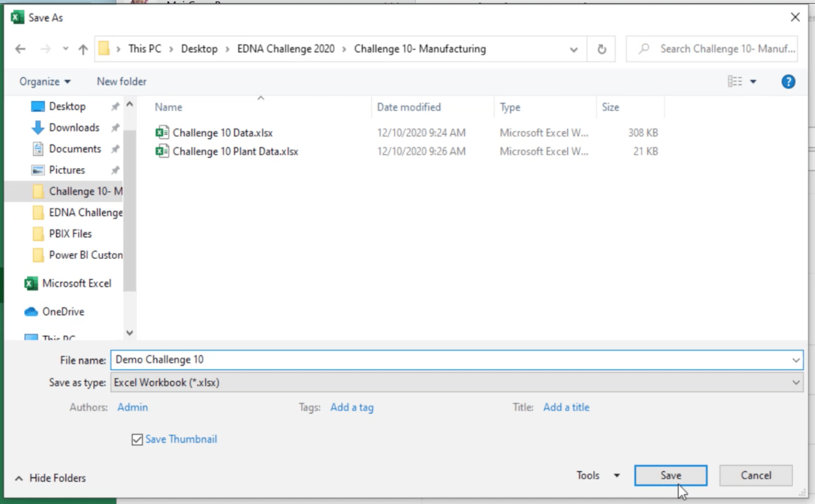815x504 pixels.
Task: Click the pin icon next to Desktop
Action: click(115, 106)
